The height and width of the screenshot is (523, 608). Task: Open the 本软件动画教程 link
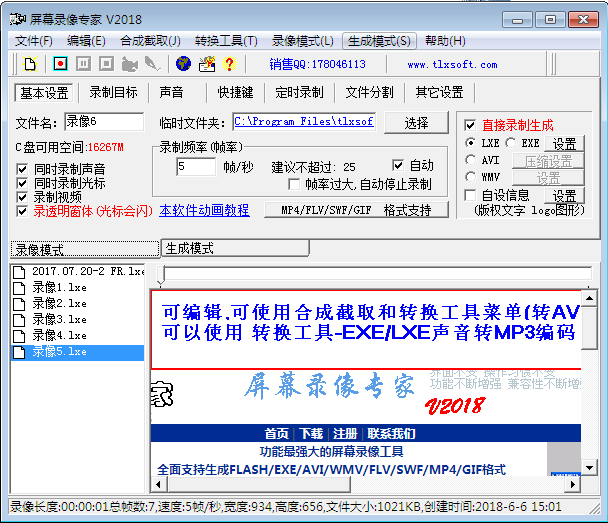click(204, 211)
